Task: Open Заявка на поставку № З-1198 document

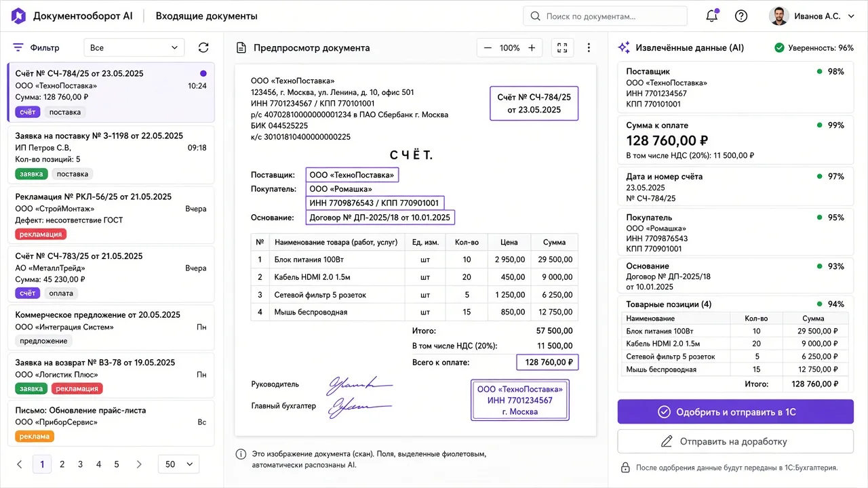Action: (x=111, y=154)
